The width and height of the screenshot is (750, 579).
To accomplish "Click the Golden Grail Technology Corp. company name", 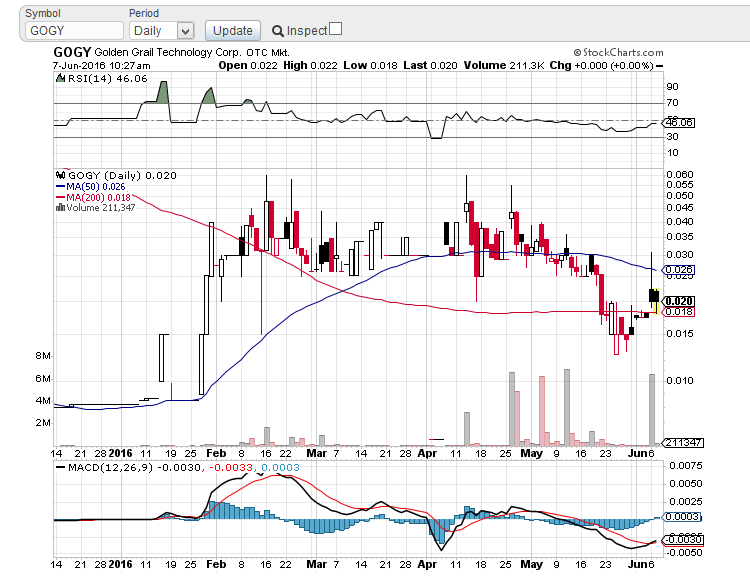I will (168, 52).
